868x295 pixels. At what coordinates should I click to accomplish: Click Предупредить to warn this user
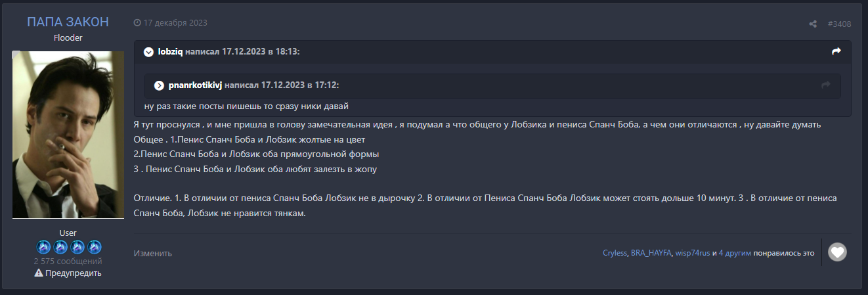click(68, 273)
